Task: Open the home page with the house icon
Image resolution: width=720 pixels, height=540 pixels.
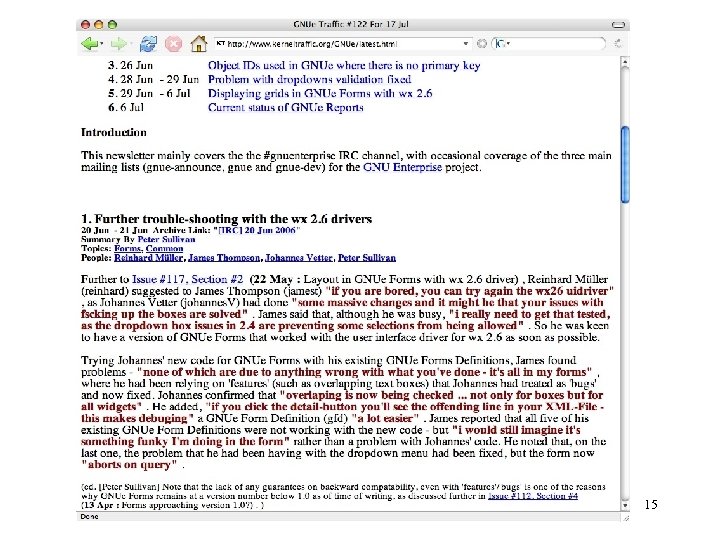Action: pos(199,44)
